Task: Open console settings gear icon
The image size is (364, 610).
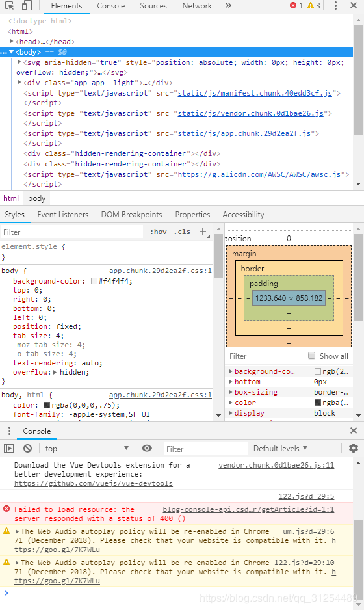Action: coord(354,448)
